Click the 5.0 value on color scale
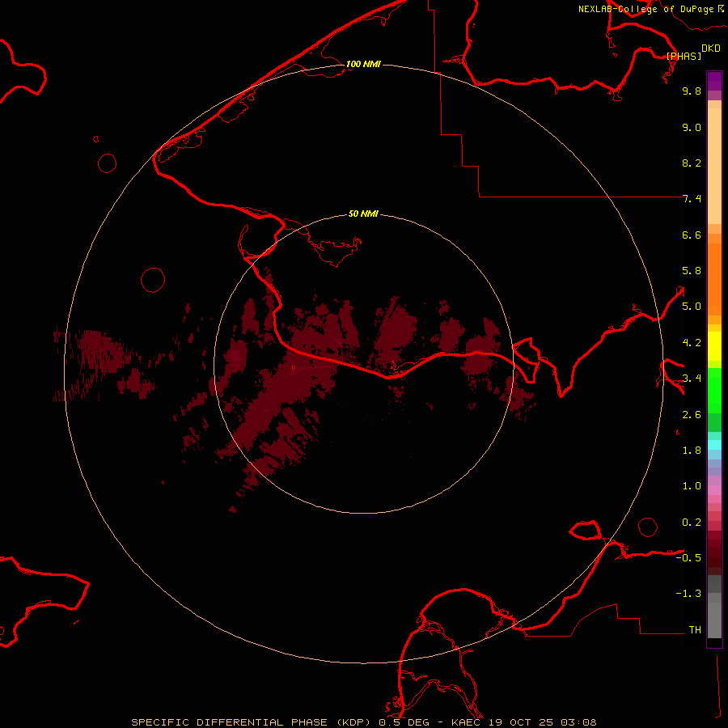Screen dimensions: 728x728 [x=692, y=307]
